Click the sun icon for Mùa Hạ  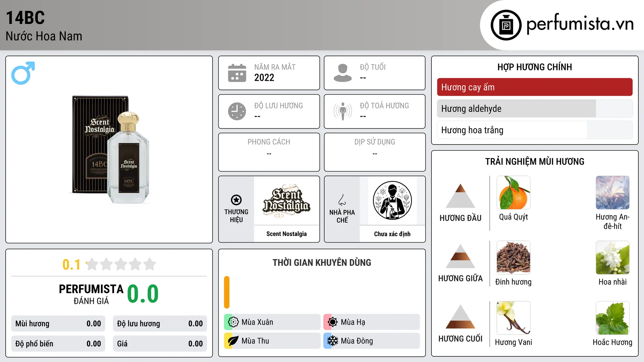[332, 322]
